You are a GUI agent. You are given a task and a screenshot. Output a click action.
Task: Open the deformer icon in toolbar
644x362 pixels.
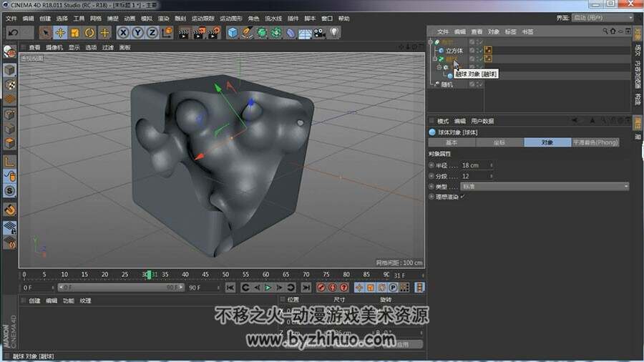coord(291,32)
